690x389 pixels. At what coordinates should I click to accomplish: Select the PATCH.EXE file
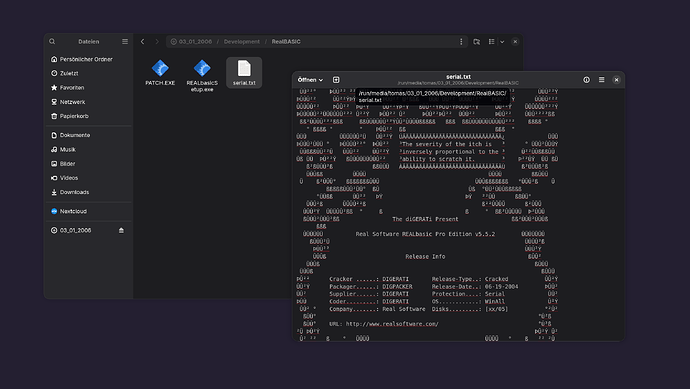(x=160, y=73)
